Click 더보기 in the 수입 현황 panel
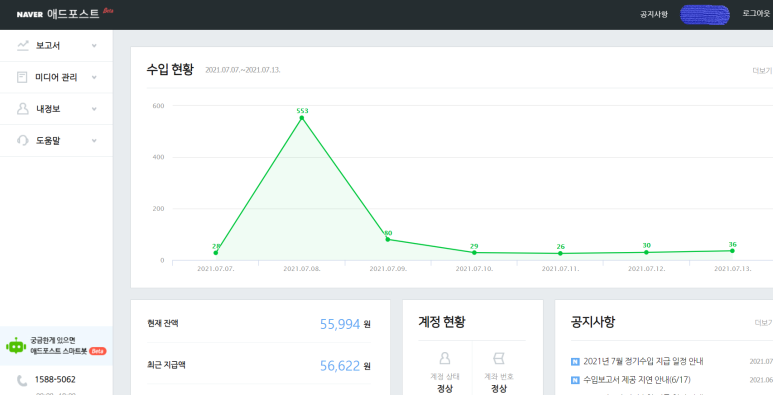This screenshot has height=395, width=773. (x=762, y=70)
